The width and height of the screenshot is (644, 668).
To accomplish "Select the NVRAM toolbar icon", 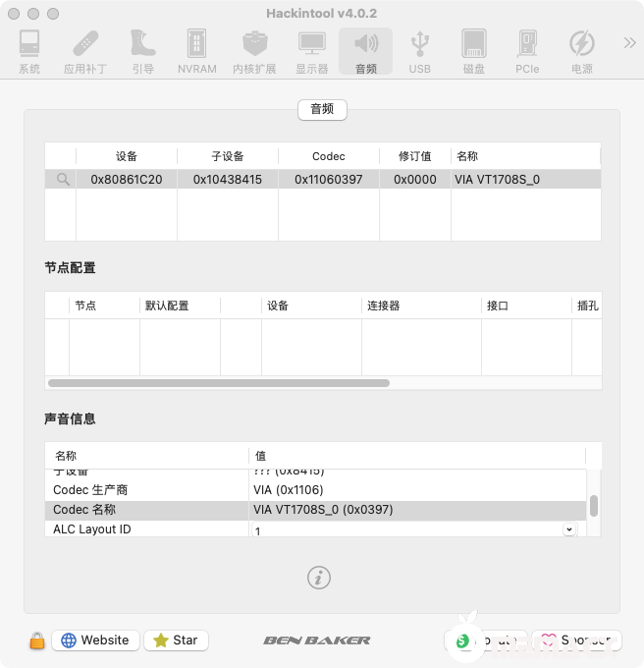I will click(x=197, y=52).
